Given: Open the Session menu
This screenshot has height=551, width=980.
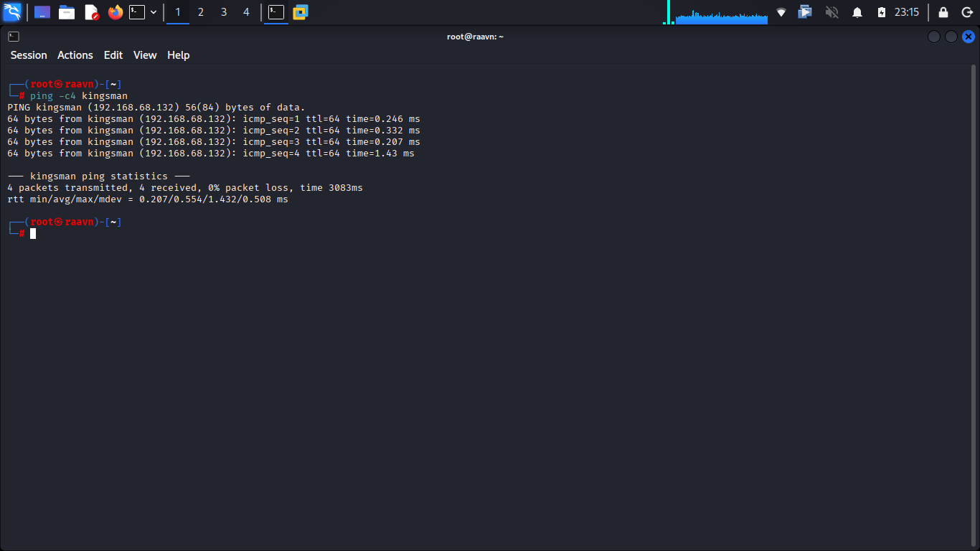Looking at the screenshot, I should pyautogui.click(x=29, y=55).
